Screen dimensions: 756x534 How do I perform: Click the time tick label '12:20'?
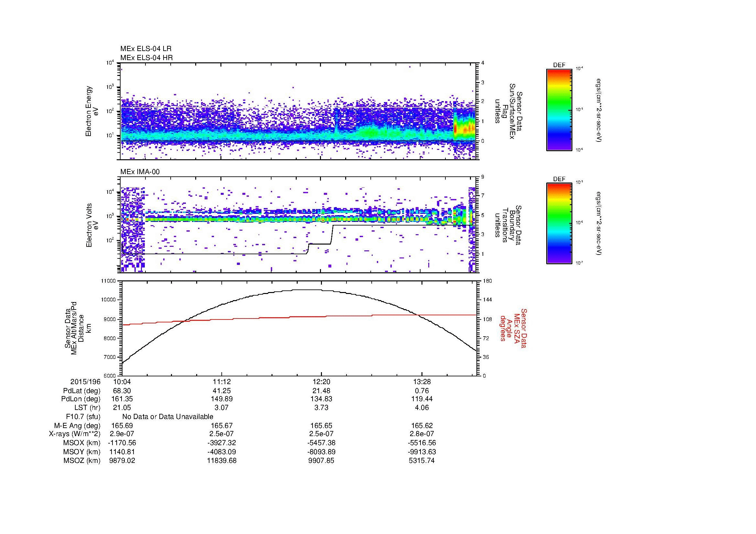pyautogui.click(x=321, y=382)
